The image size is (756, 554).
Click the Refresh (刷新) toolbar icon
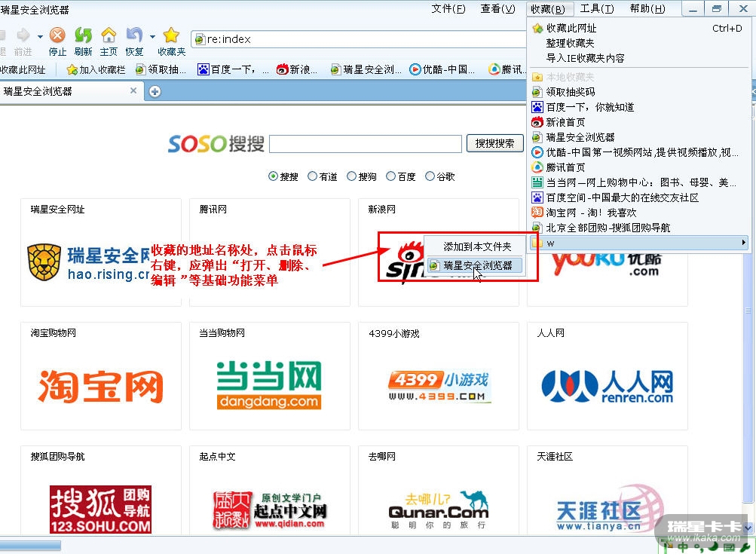[x=83, y=35]
